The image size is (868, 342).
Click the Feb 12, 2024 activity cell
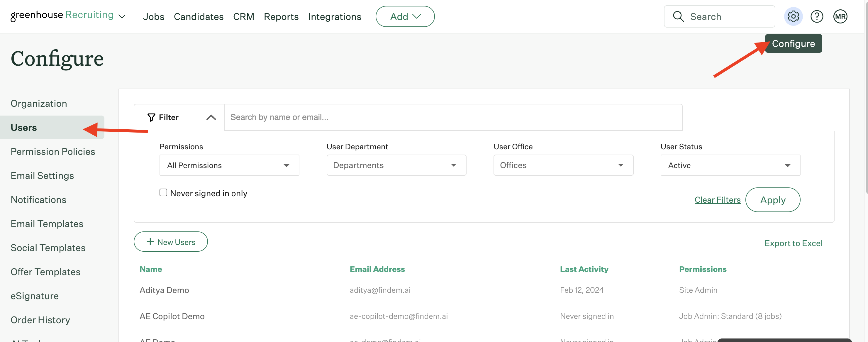[582, 290]
